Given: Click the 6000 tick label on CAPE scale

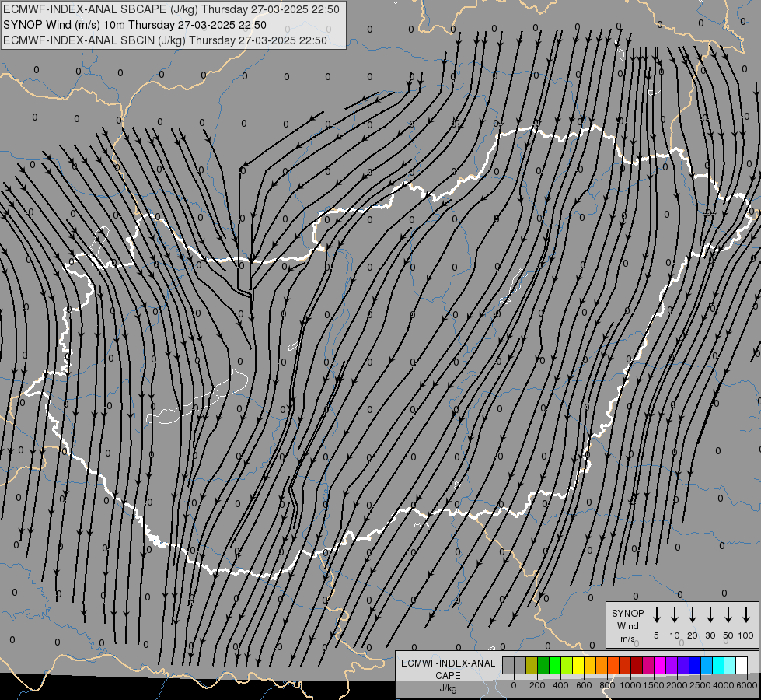Looking at the screenshot, I should [x=747, y=685].
